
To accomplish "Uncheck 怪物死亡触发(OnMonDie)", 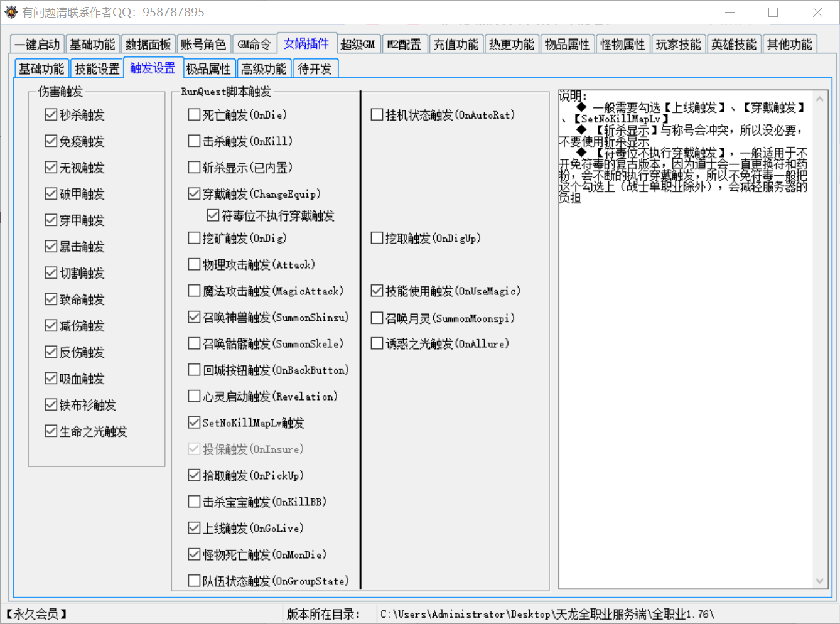I will point(257,555).
